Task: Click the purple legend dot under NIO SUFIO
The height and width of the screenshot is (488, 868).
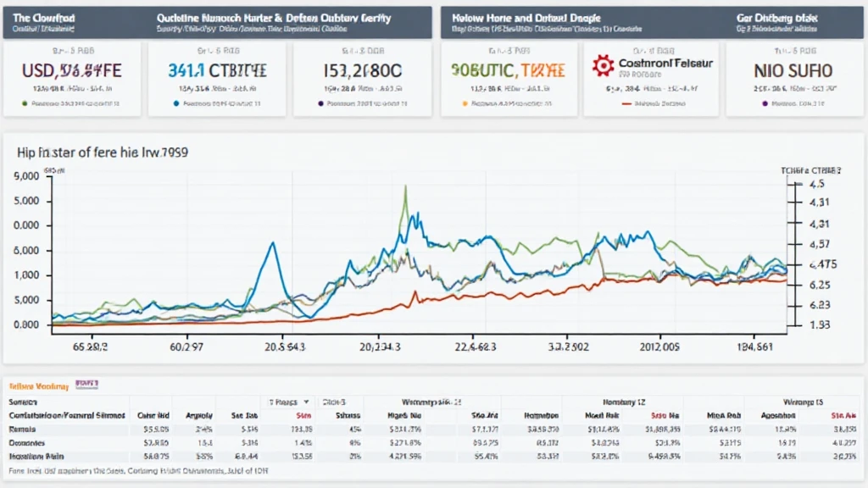Action: tap(765, 103)
